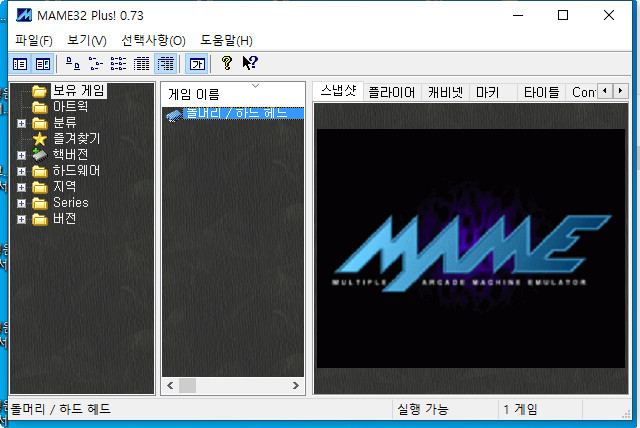Toggle the folder list panel toolbar icon
Viewport: 640px width, 428px height.
20,64
